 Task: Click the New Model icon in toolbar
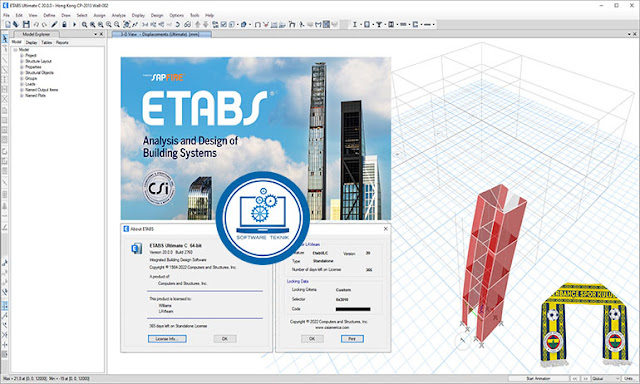[8, 24]
